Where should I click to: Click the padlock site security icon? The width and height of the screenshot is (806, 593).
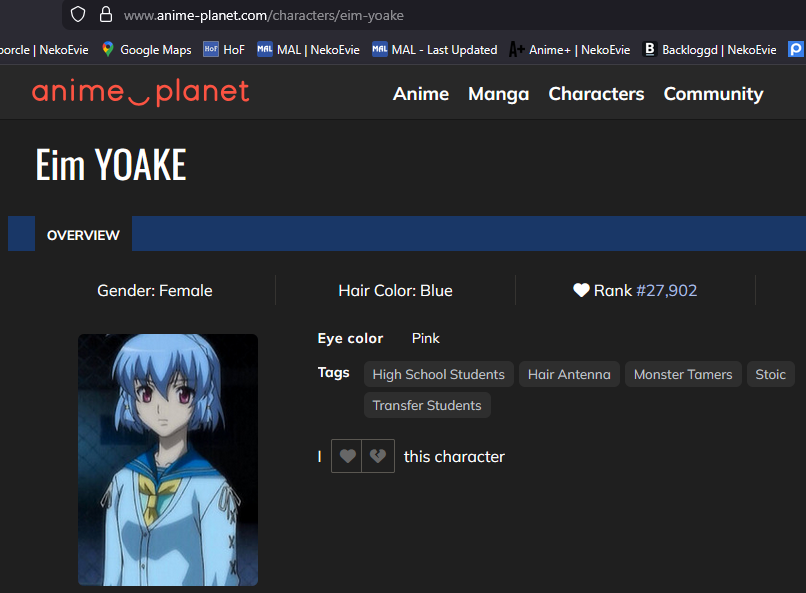106,14
